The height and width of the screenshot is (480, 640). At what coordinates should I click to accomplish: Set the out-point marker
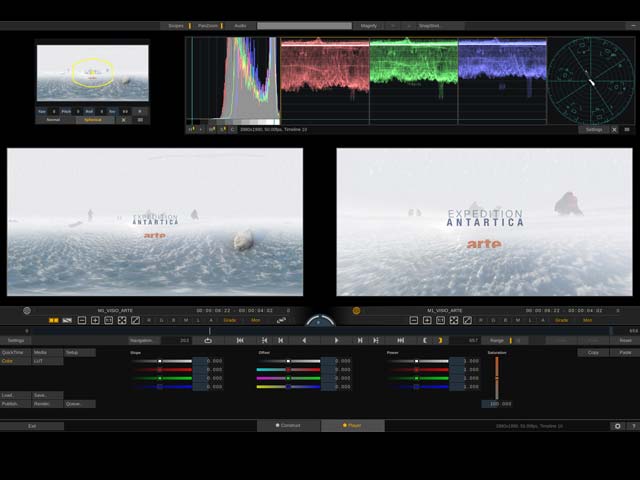coord(440,340)
